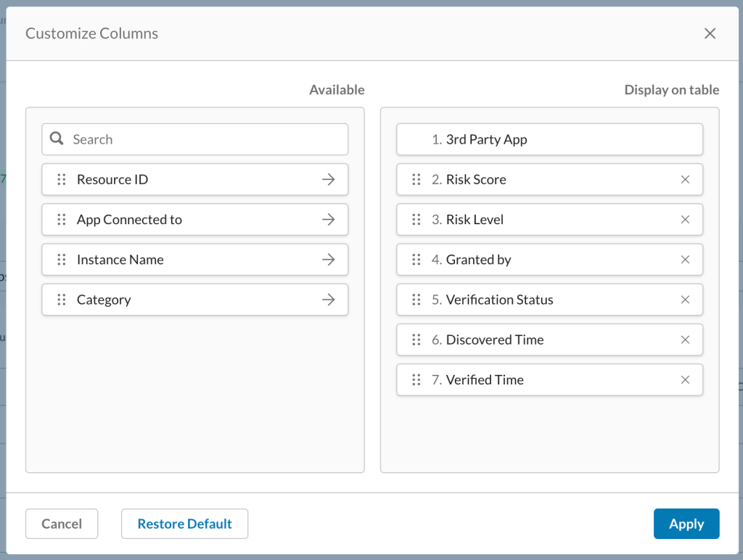Click the Available heading

click(337, 90)
